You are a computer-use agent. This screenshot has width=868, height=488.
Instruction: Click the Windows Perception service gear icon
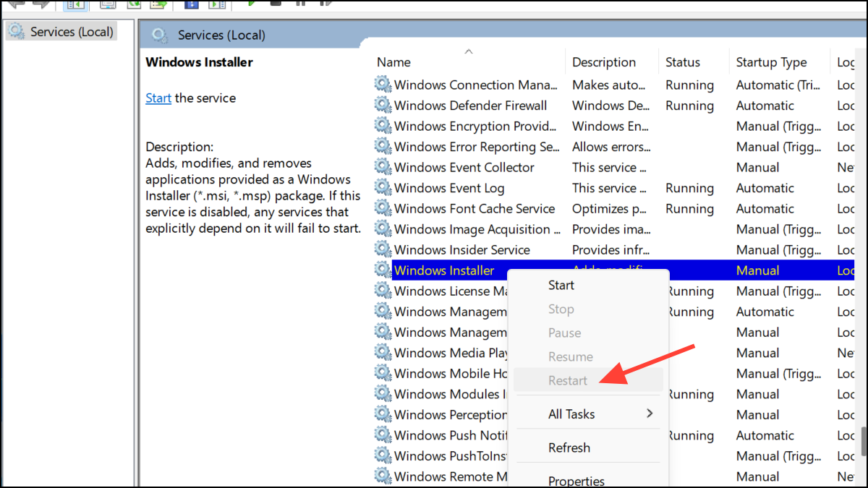coord(382,414)
